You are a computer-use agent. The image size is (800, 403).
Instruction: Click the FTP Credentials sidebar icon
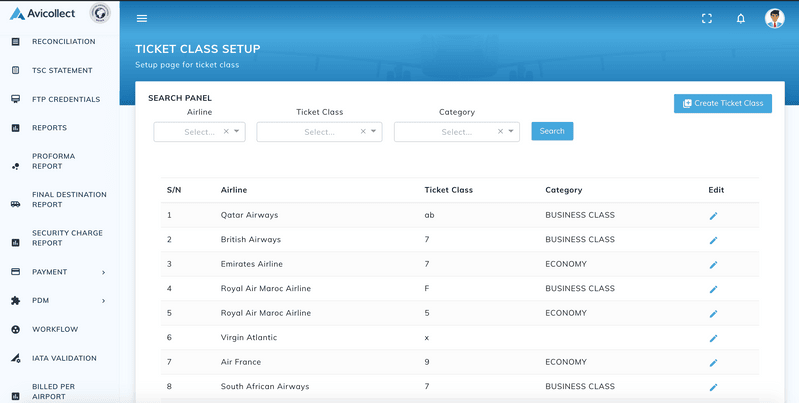click(x=15, y=99)
